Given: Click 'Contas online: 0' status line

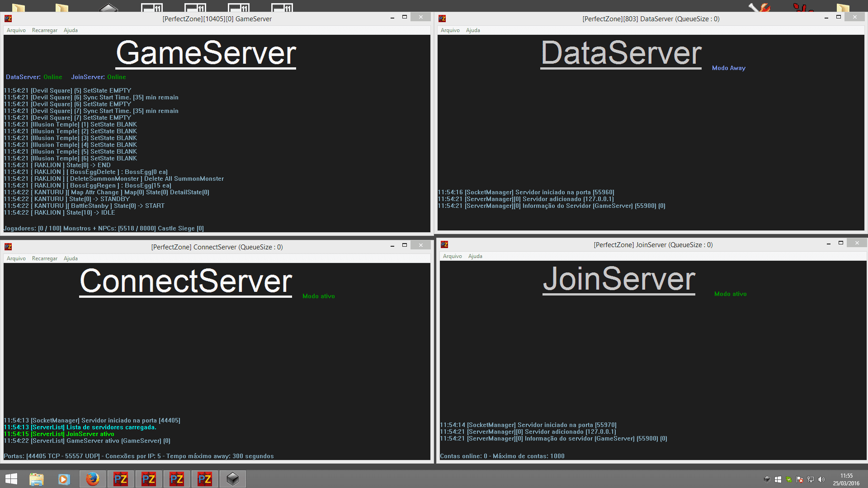Looking at the screenshot, I should pyautogui.click(x=502, y=456).
